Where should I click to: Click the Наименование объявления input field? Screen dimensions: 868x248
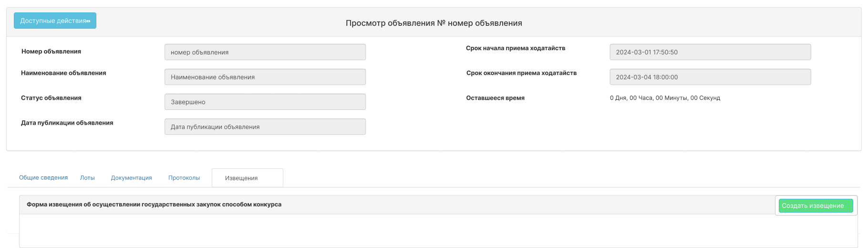[x=265, y=77]
